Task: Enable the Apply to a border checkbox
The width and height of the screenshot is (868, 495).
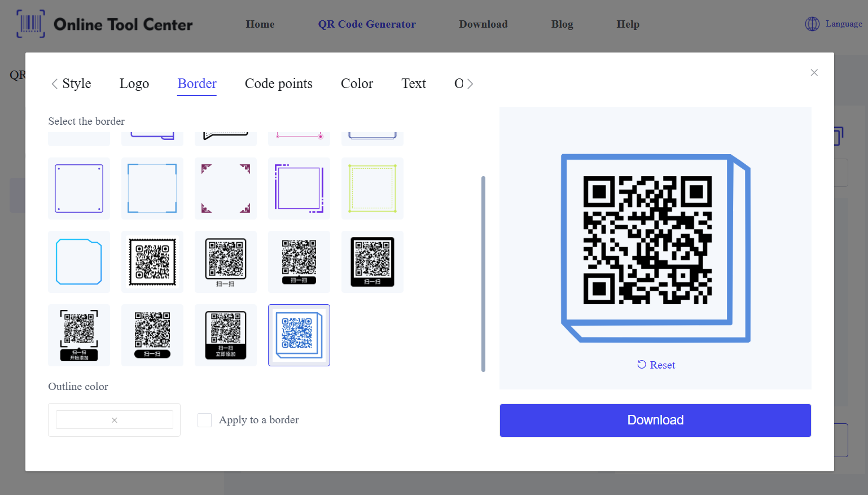Action: (x=204, y=420)
